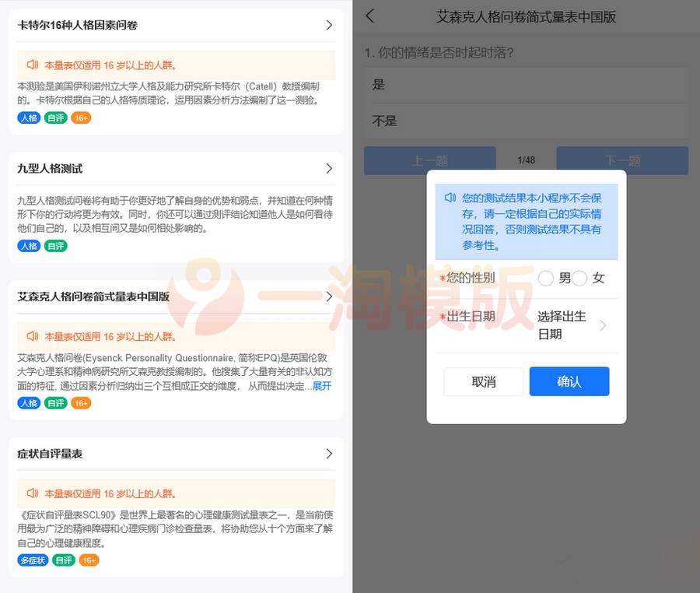
Task: Click 16+ tag on 症状自评量表 card
Action: [x=89, y=560]
